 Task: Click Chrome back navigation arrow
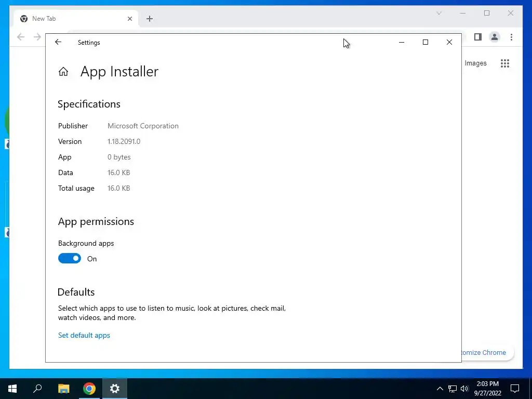[x=21, y=37]
